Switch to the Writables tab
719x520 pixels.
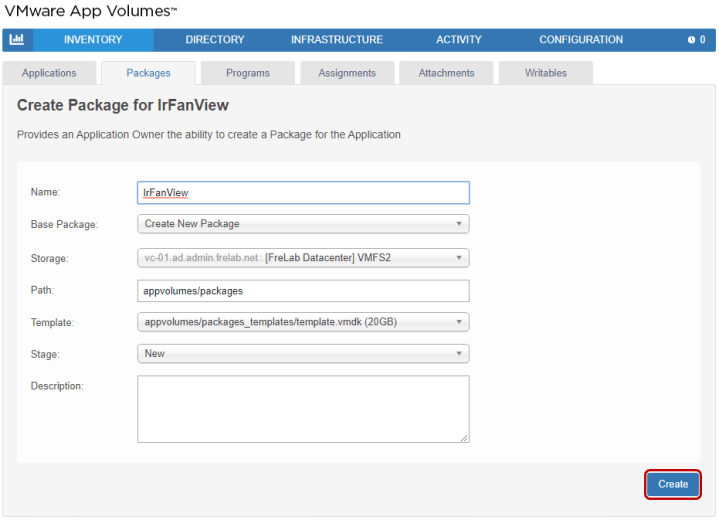[x=545, y=73]
